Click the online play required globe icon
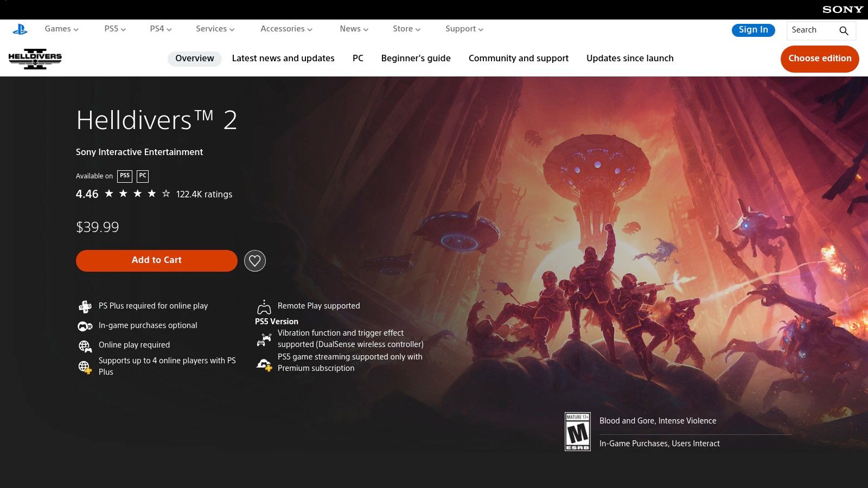The image size is (868, 488). coord(85,346)
